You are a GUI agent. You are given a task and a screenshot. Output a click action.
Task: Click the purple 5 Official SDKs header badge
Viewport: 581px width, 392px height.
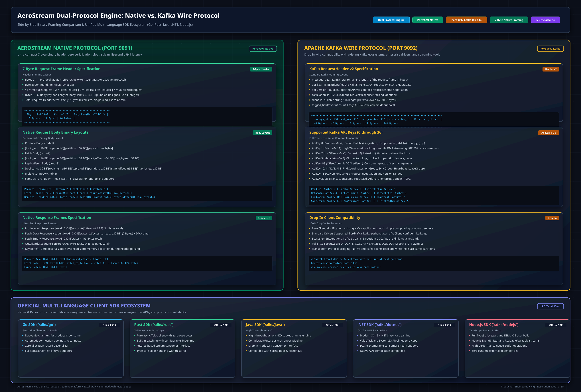click(545, 20)
